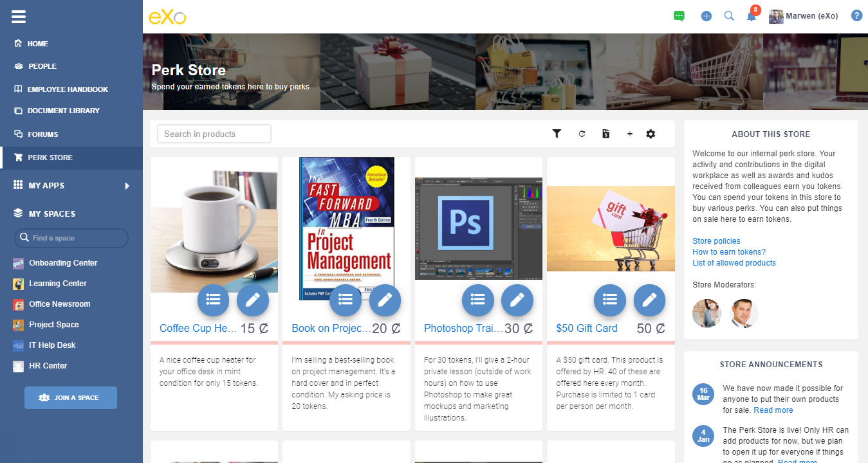
Task: Click the Onboarding Center space icon
Action: [18, 263]
